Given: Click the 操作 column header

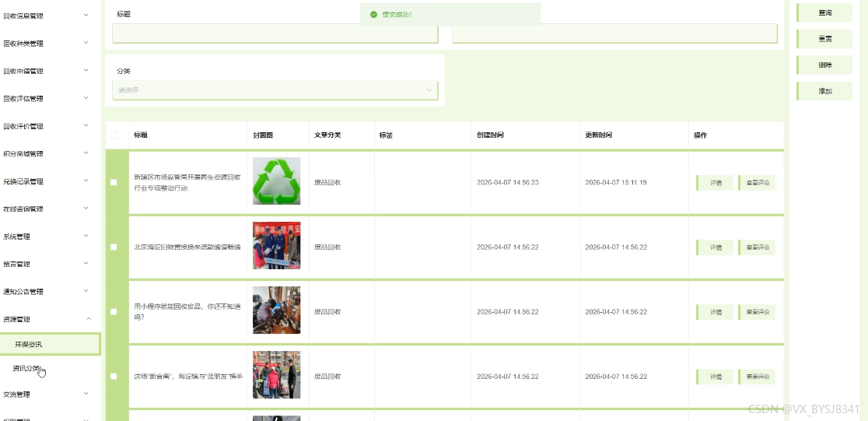Looking at the screenshot, I should [x=701, y=135].
